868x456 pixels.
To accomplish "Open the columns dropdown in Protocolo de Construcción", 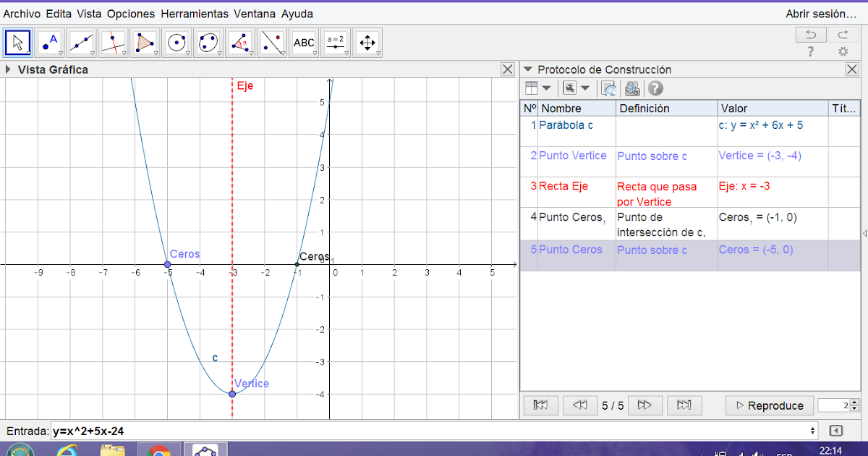I will (x=545, y=88).
